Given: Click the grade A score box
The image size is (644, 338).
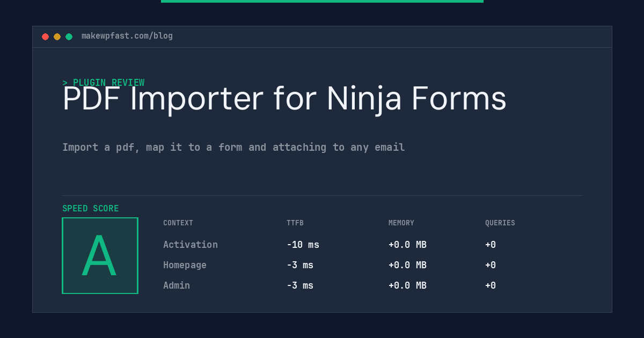Looking at the screenshot, I should click(100, 255).
